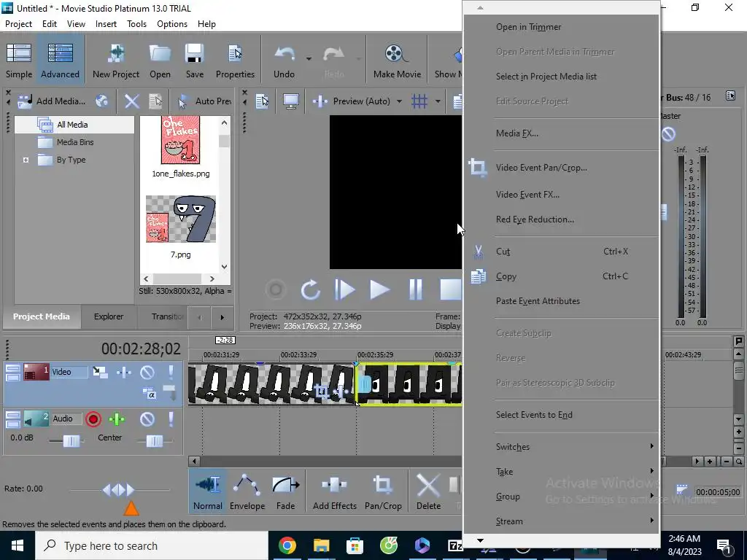The height and width of the screenshot is (560, 747).
Task: Switch to the Transitions tab
Action: coord(167,316)
